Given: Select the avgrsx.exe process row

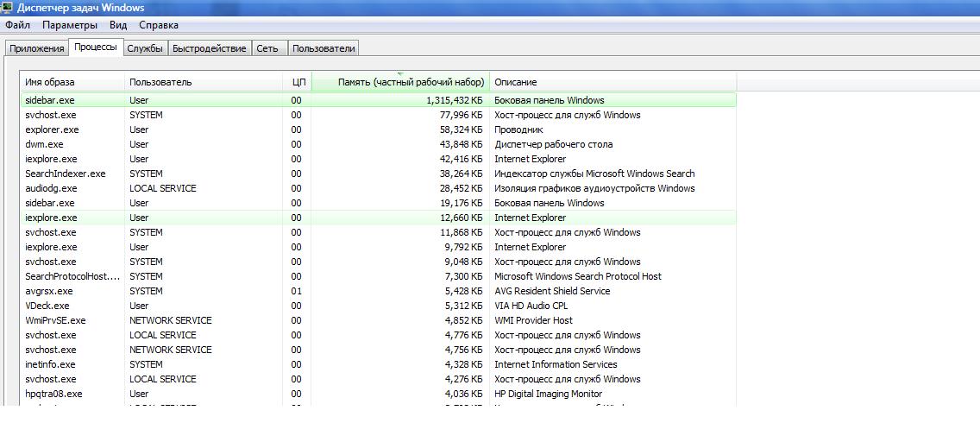Looking at the screenshot, I should click(x=49, y=291).
